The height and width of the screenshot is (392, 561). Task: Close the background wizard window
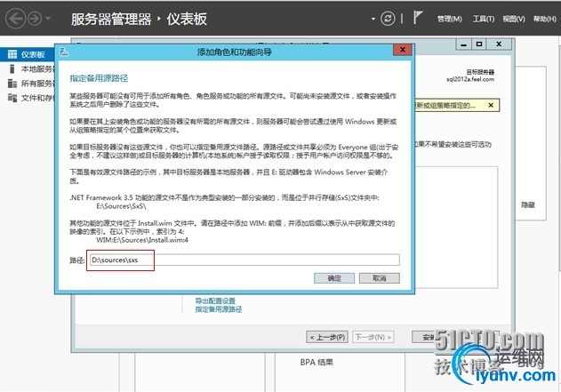(x=499, y=44)
